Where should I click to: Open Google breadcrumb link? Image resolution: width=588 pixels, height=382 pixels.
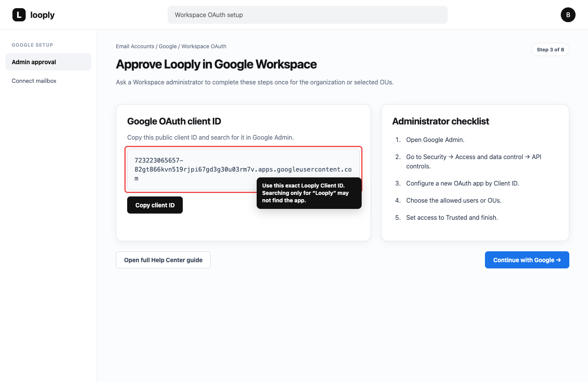pyautogui.click(x=168, y=46)
